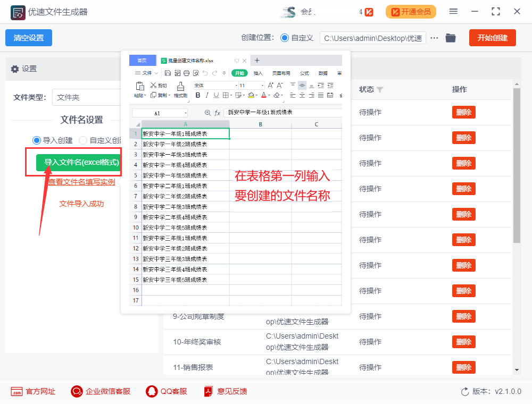Image resolution: width=532 pixels, height=404 pixels.
Task: Click the vertical scrollbar thumb of list
Action: (517, 165)
